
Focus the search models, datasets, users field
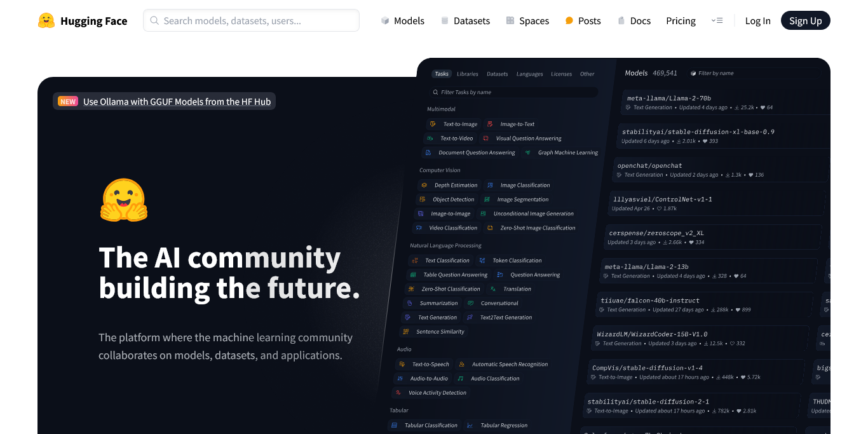251,20
